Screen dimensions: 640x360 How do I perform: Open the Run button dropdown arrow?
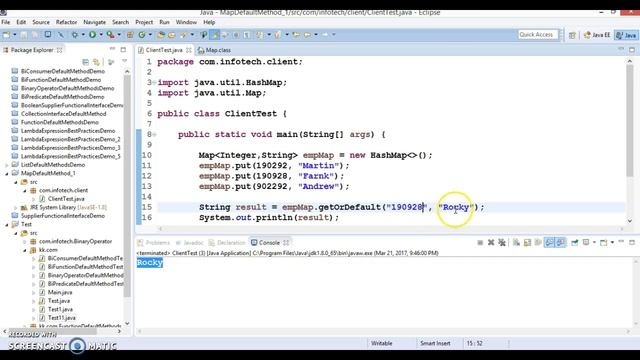(x=101, y=35)
